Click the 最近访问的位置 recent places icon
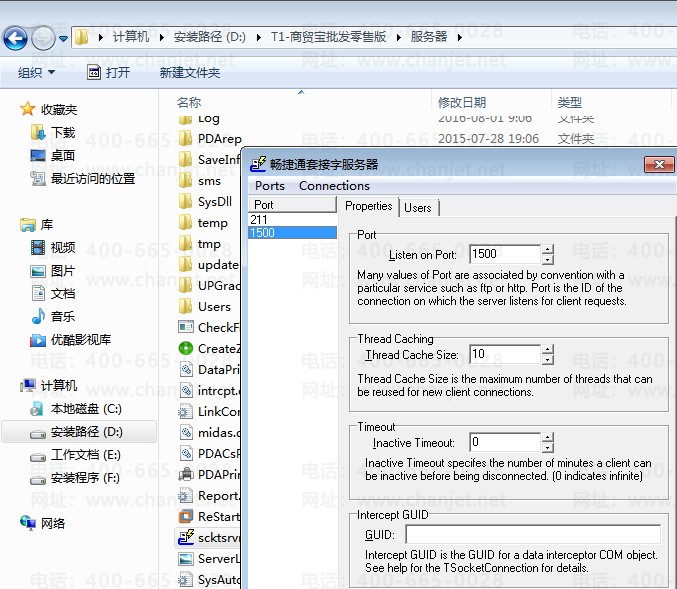The height and width of the screenshot is (589, 677). (37, 179)
